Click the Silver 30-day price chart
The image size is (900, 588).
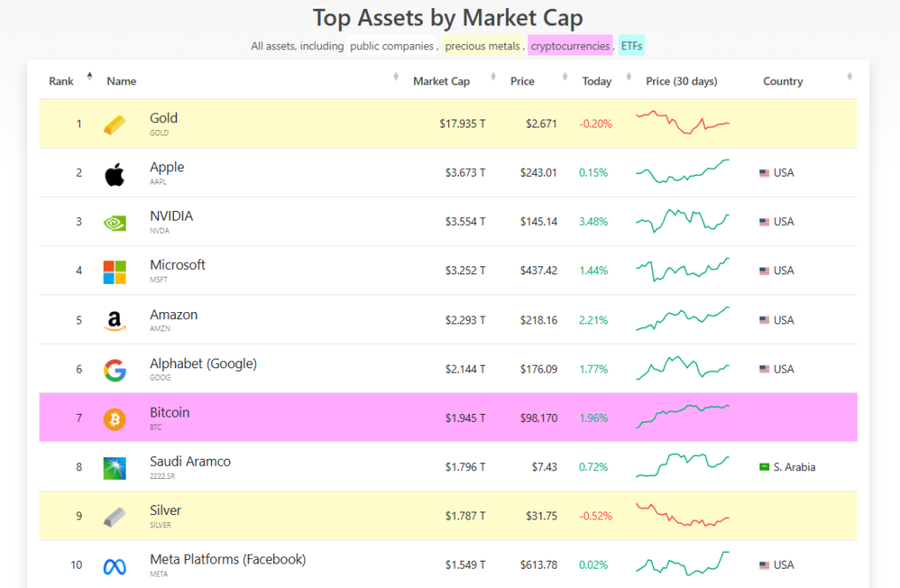pos(682,514)
